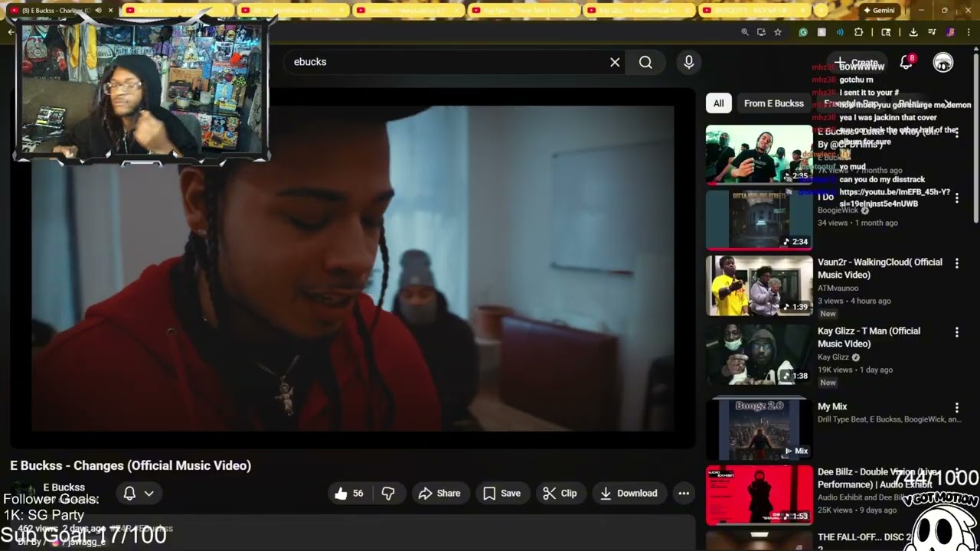Open a new browser tab with plus
Viewport: 980px width, 551px height.
click(821, 11)
